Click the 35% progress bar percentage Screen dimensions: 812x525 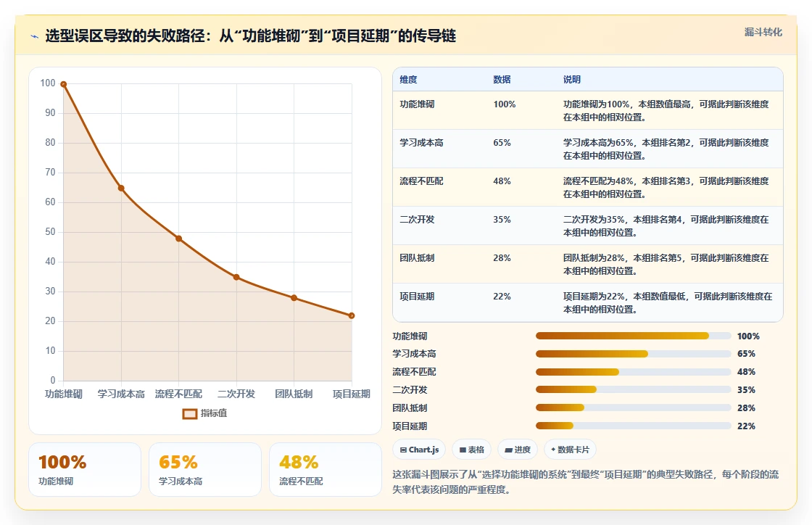click(746, 390)
